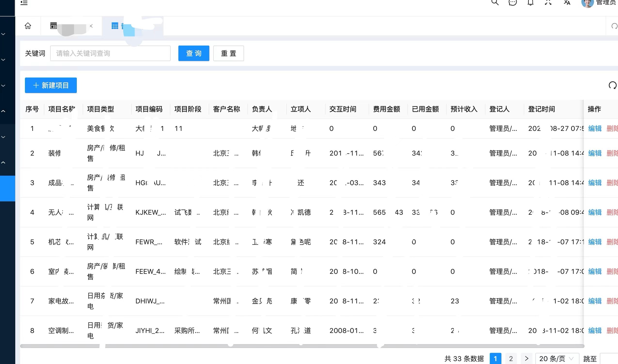Edit row 8 JIYHI via 编辑
618x364 pixels.
click(595, 331)
